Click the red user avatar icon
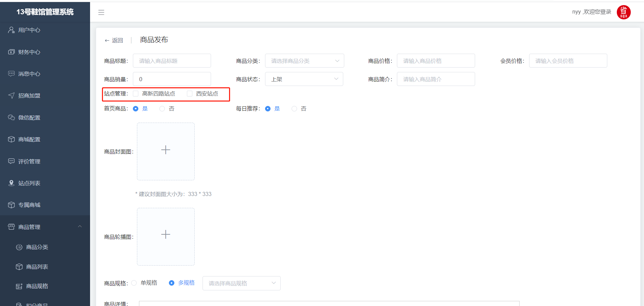Viewport: 644px width, 306px height. click(x=623, y=12)
